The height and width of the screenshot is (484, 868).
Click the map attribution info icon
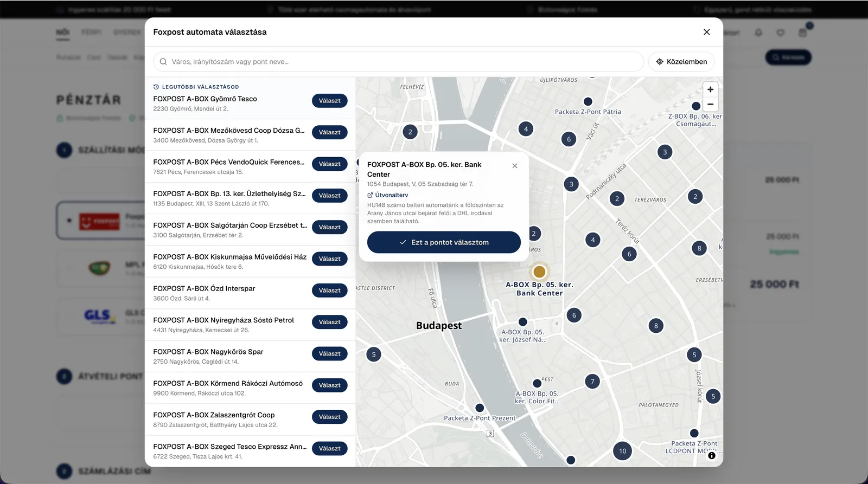pyautogui.click(x=712, y=455)
